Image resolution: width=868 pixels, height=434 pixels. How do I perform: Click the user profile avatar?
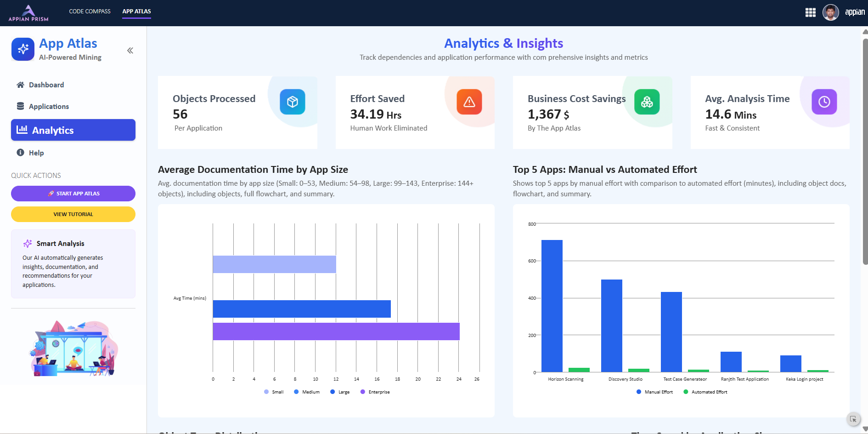(830, 12)
